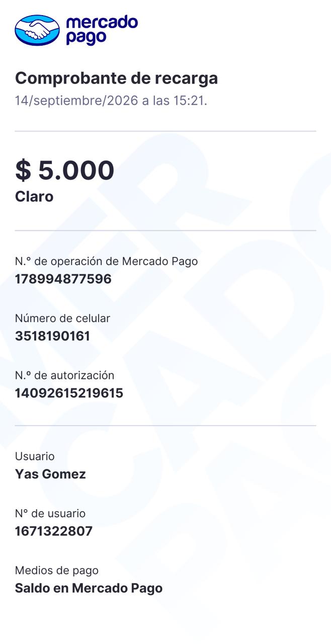Viewport: 331px width, 644px height.
Task: Click the Número de celular label
Action: point(62,318)
